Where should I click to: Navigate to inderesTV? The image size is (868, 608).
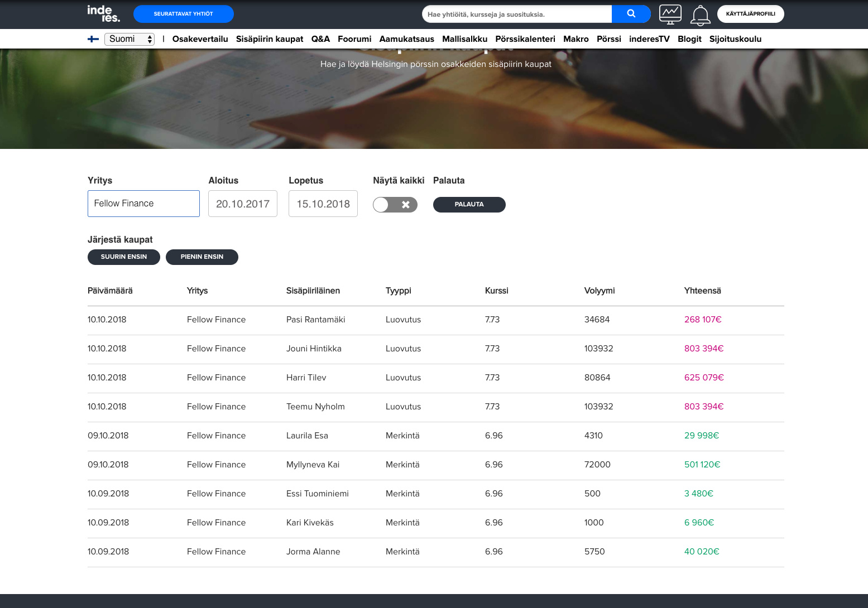tap(649, 39)
